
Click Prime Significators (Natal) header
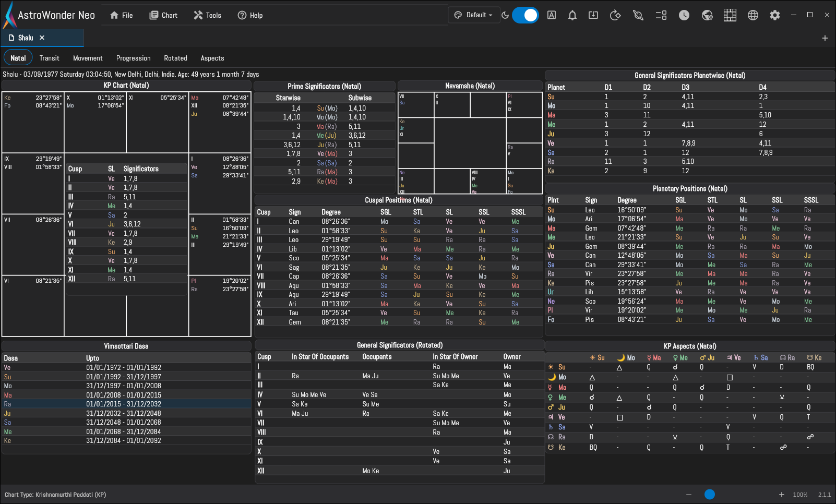[325, 86]
